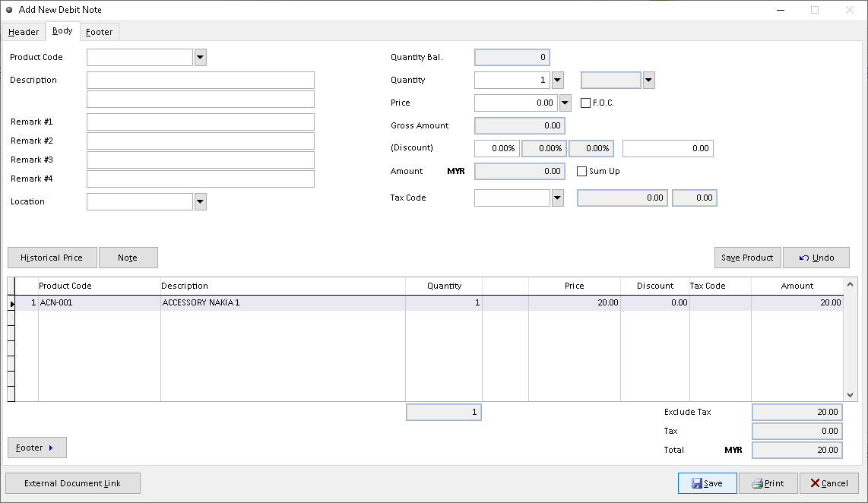Click the Exclude Tax total field
Screen dimensions: 868x503
797,413
